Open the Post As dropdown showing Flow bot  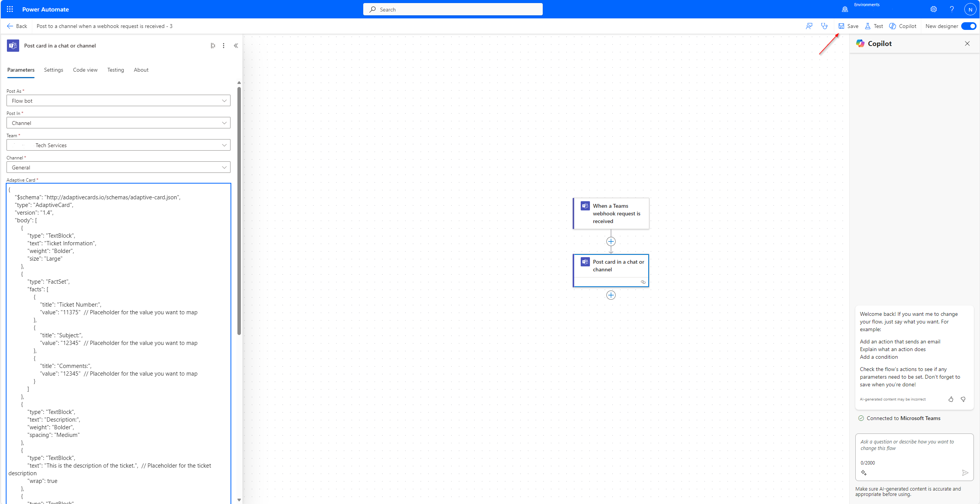click(119, 100)
